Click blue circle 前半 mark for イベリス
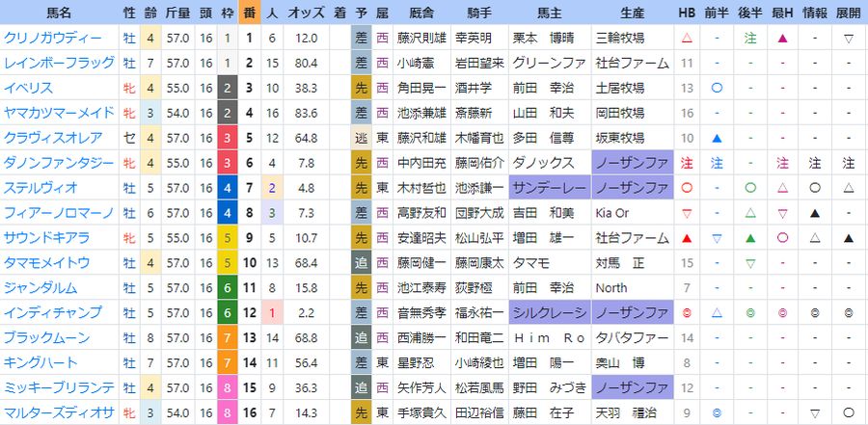Image resolution: width=868 pixels, height=425 pixels. (717, 88)
